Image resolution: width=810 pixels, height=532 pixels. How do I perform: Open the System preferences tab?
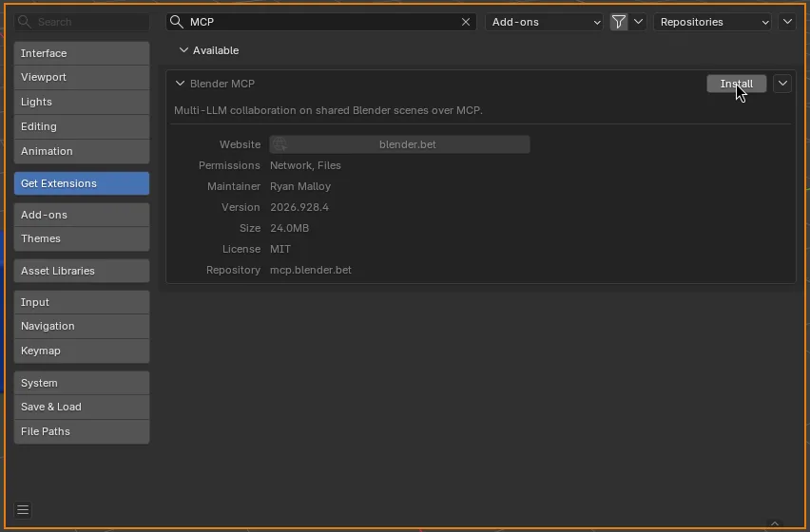click(x=82, y=383)
